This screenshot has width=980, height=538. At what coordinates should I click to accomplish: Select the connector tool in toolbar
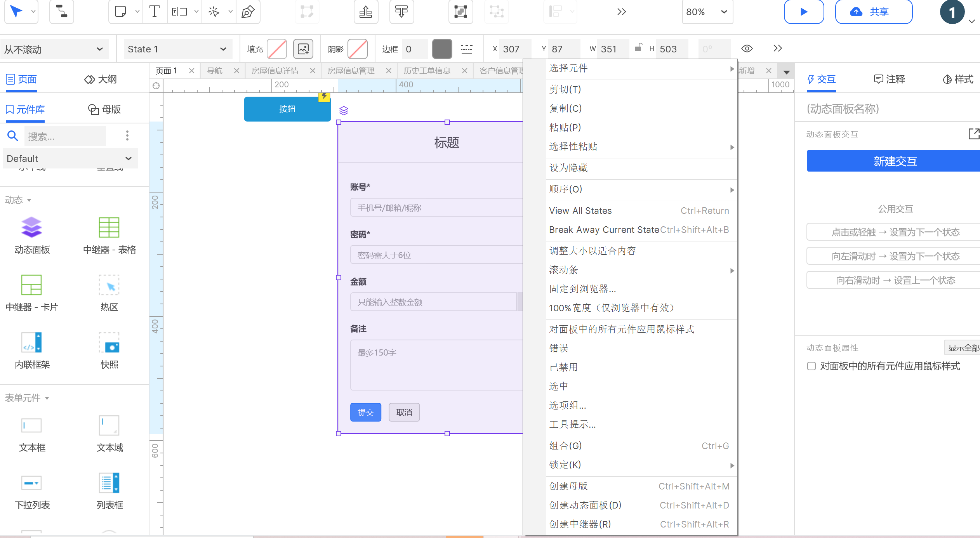[61, 12]
